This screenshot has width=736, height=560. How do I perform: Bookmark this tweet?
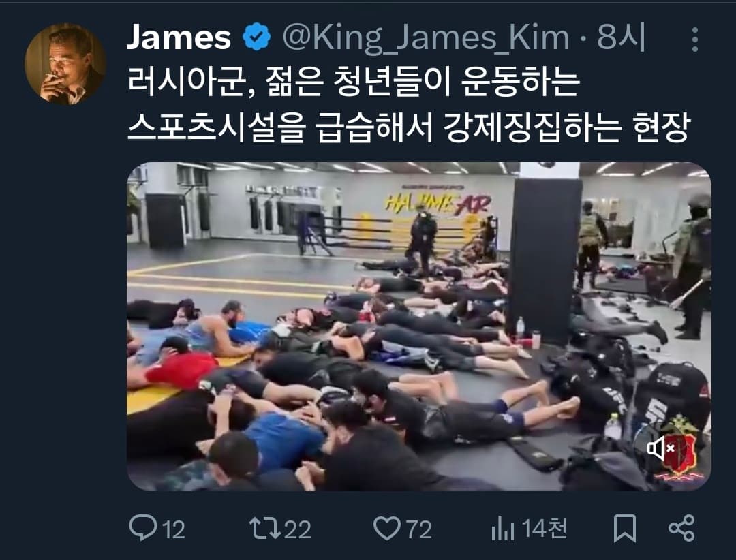tap(625, 528)
